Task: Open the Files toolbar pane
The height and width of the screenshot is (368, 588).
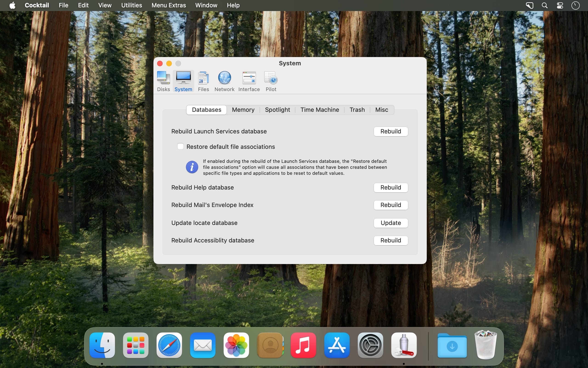Action: 203,81
